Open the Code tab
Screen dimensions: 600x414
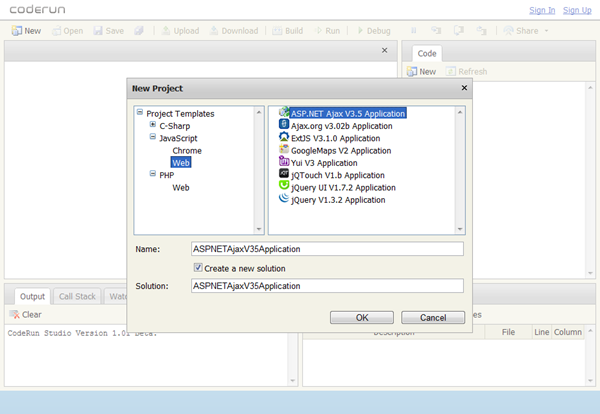point(427,54)
